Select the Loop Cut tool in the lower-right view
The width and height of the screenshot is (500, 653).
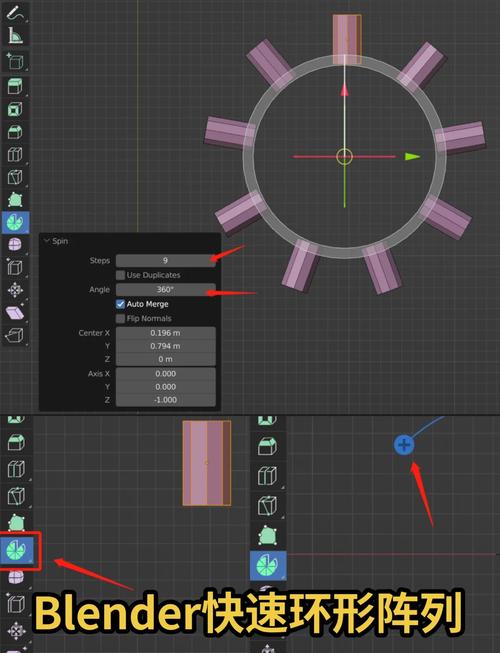tap(268, 476)
